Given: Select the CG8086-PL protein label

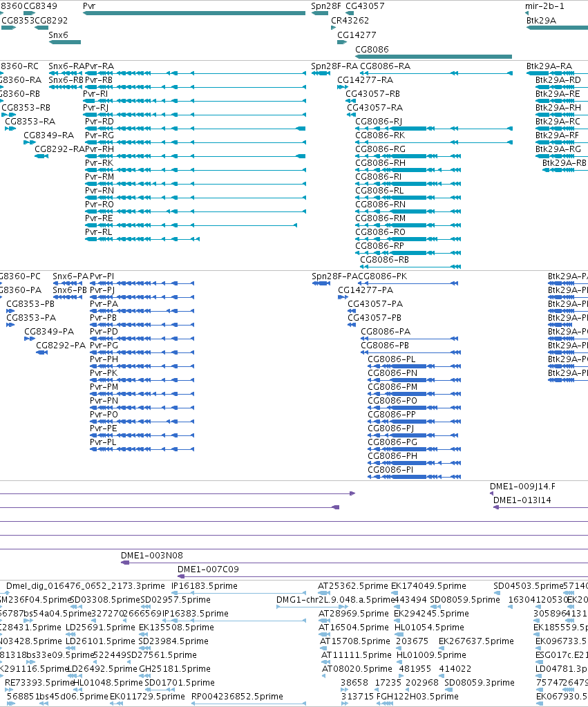Looking at the screenshot, I should tap(392, 359).
